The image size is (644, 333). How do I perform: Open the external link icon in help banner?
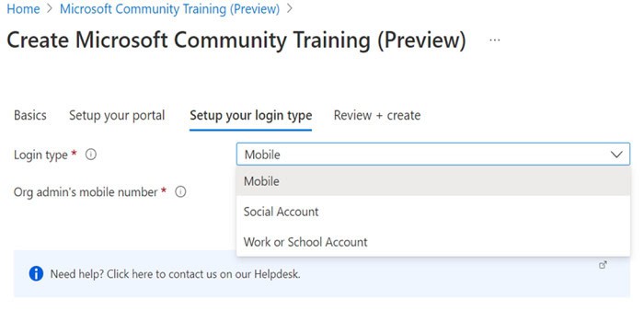coord(603,265)
